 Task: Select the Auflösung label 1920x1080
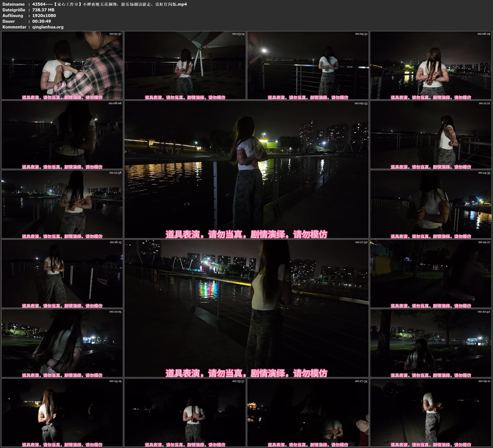(x=43, y=16)
